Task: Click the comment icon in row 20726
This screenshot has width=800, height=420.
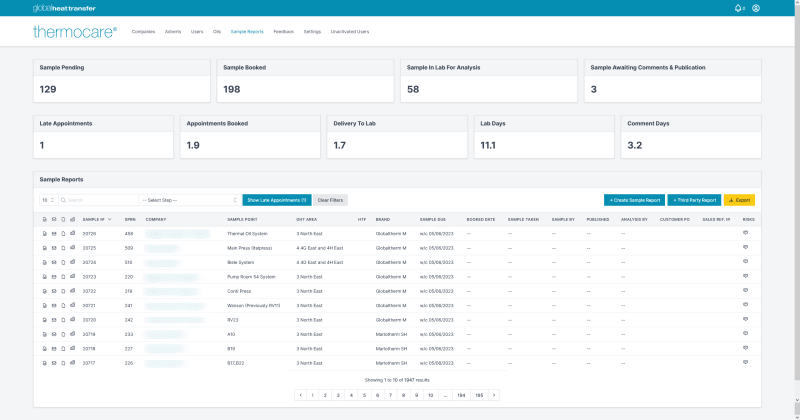Action: 745,233
